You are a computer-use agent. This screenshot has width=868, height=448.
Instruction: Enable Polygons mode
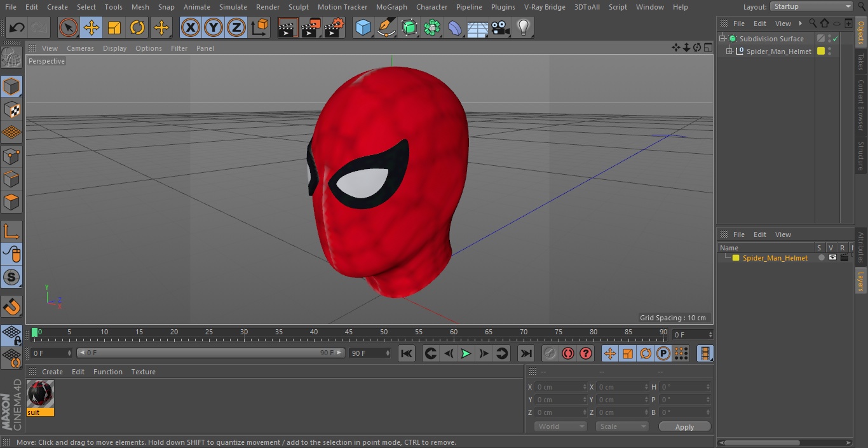click(x=11, y=203)
